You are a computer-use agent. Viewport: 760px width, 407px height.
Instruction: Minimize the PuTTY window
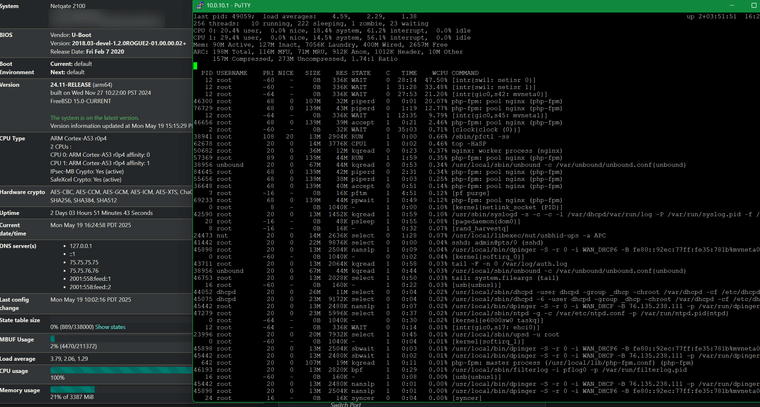click(x=734, y=5)
